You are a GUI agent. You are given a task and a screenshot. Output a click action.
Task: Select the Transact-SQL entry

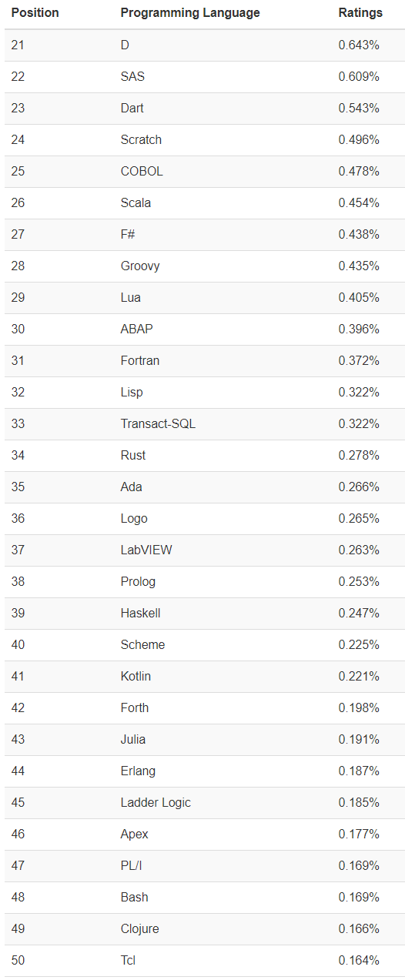[x=205, y=424]
